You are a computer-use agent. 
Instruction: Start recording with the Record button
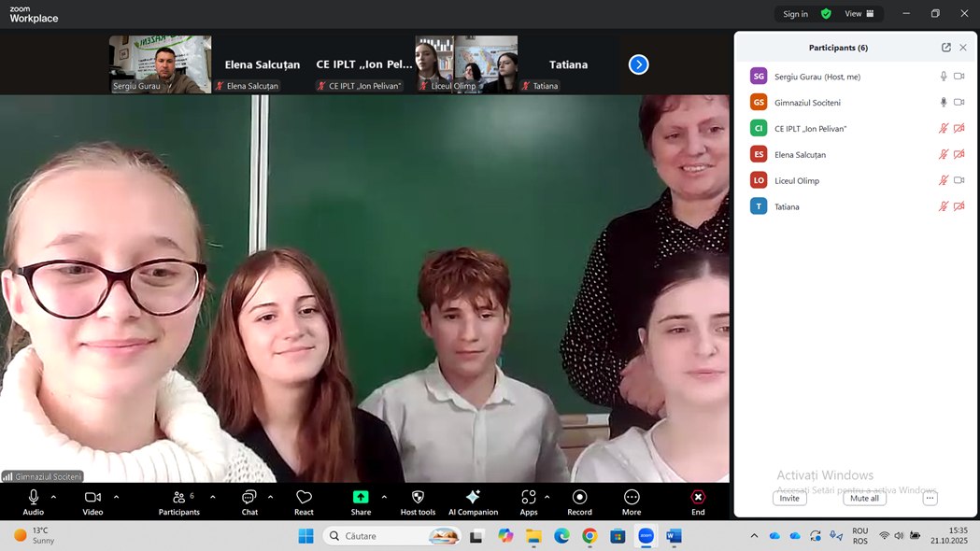(579, 497)
